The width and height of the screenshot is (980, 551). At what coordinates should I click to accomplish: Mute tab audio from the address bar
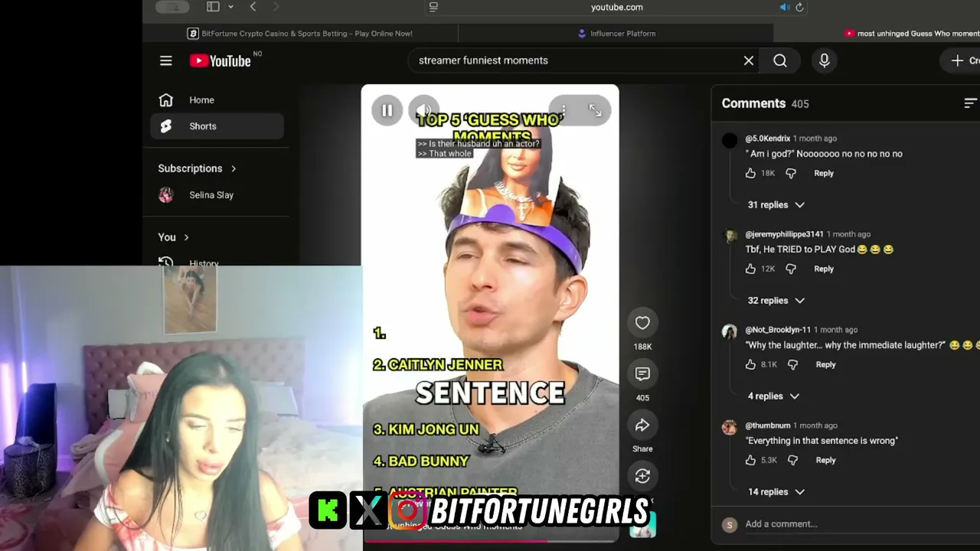pos(784,7)
